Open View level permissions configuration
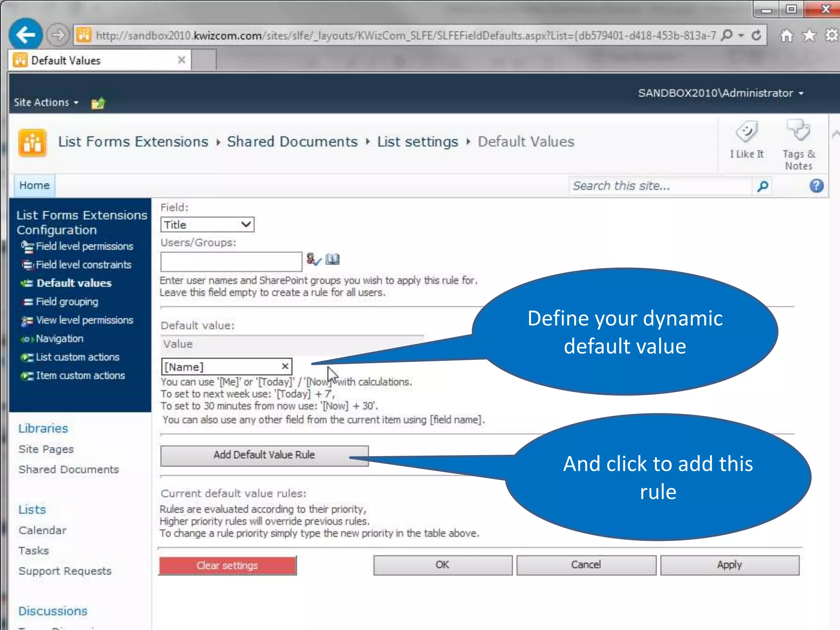 [84, 320]
